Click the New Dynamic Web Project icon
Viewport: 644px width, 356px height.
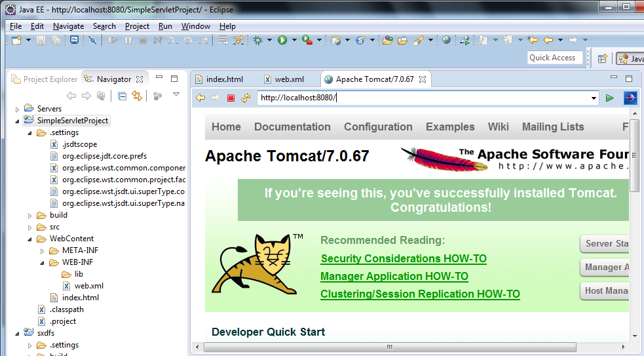[336, 40]
